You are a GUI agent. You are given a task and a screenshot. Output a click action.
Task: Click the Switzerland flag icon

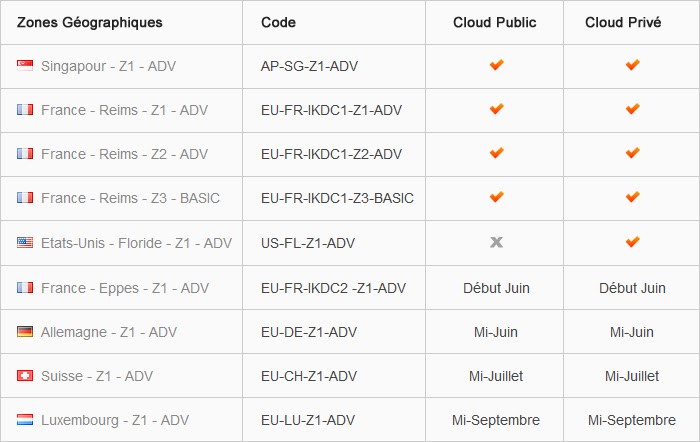point(25,375)
